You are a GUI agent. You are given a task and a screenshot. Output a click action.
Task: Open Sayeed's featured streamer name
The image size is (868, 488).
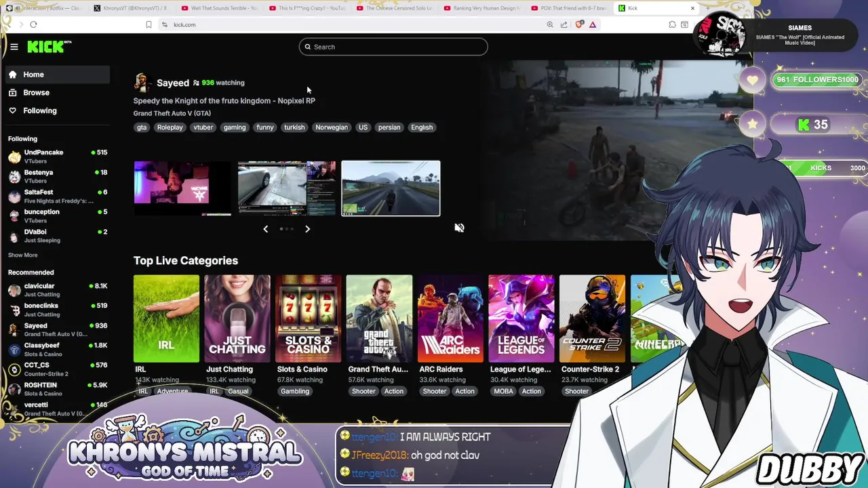point(173,83)
